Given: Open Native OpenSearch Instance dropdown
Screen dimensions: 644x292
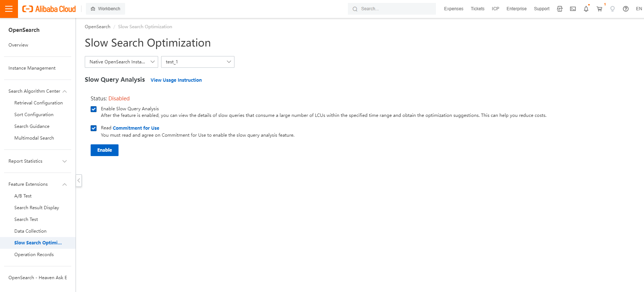Looking at the screenshot, I should tap(121, 62).
